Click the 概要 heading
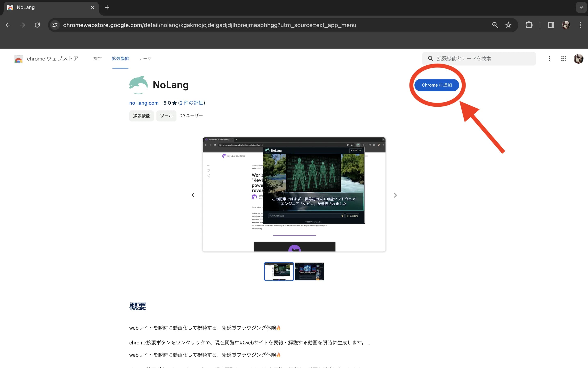The width and height of the screenshot is (588, 368). [x=138, y=306]
